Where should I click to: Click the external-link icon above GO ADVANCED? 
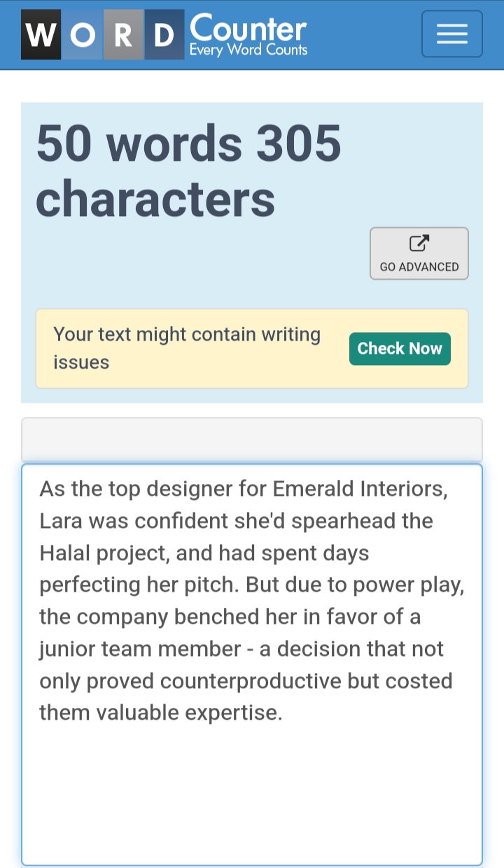coord(419,244)
